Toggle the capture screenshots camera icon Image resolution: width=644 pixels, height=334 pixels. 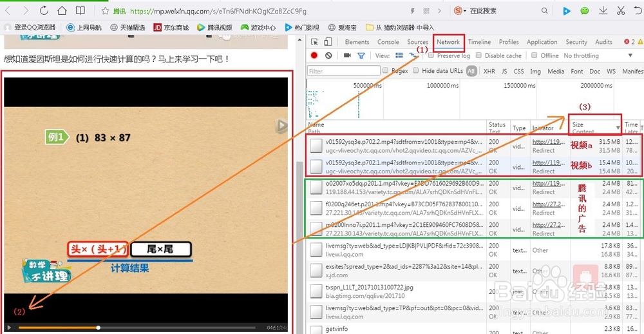(347, 55)
